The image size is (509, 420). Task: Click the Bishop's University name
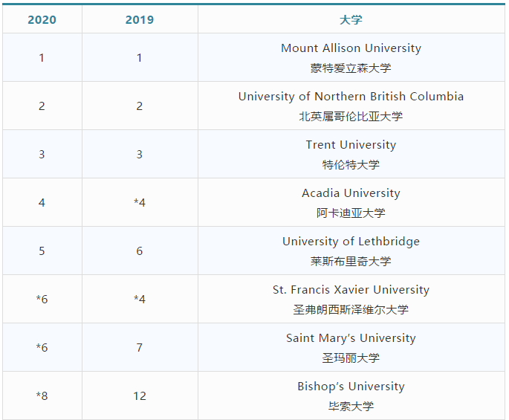click(x=351, y=387)
